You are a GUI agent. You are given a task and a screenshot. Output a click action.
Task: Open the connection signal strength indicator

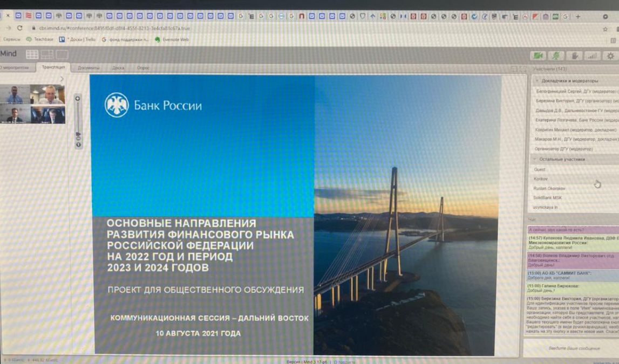(x=593, y=56)
